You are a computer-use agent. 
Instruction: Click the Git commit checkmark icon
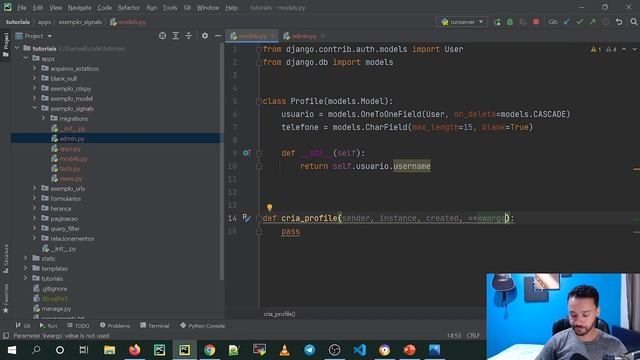pos(580,22)
